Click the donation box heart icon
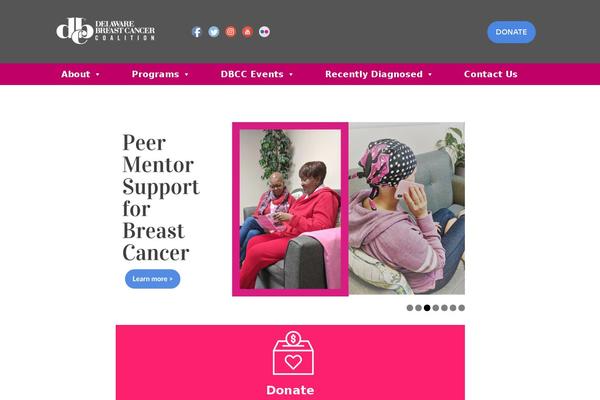The height and width of the screenshot is (400, 600). [293, 353]
